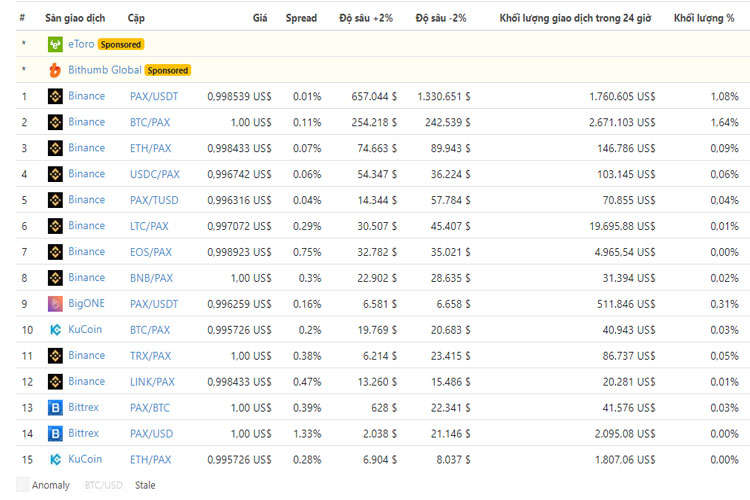
Task: Click the eToro Sponsored badge
Action: (x=121, y=44)
